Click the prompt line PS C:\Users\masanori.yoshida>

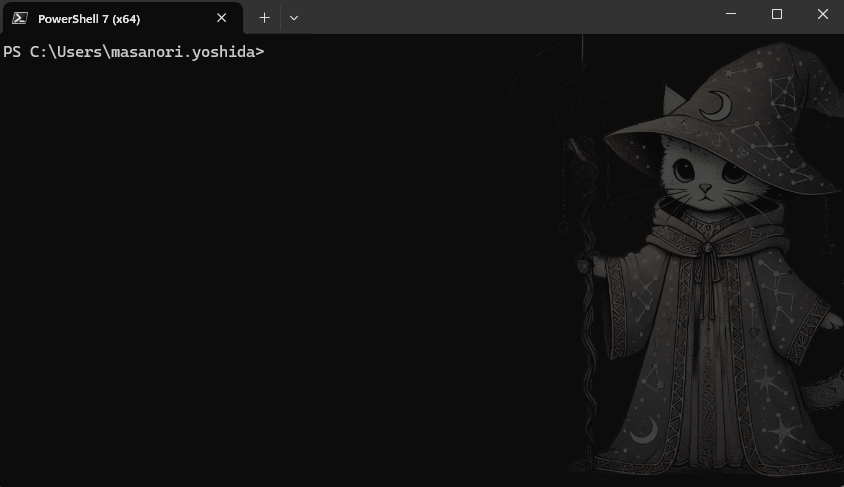coord(133,52)
